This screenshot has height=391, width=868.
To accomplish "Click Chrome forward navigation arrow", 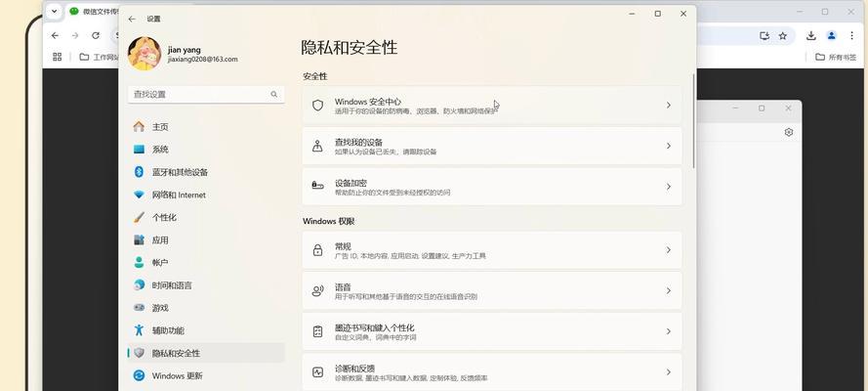I will click(x=75, y=35).
